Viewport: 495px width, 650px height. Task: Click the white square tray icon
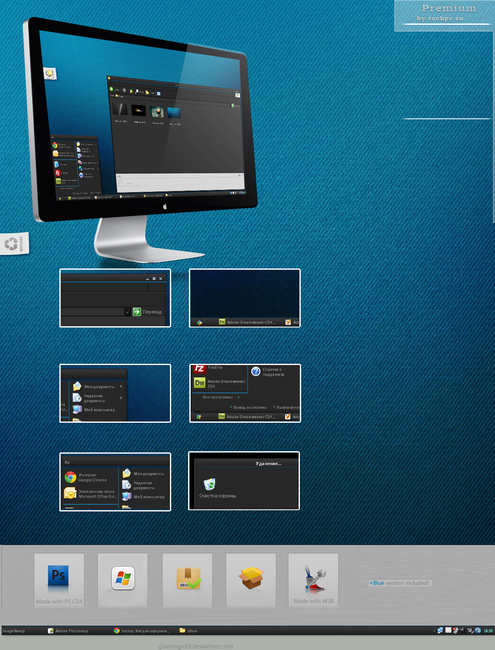(448, 631)
